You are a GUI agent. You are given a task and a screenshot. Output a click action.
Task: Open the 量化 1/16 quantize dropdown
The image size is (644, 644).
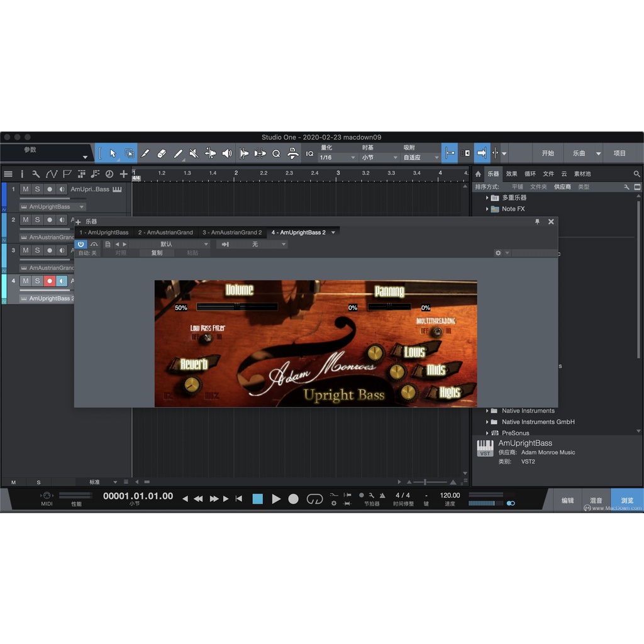pos(338,157)
